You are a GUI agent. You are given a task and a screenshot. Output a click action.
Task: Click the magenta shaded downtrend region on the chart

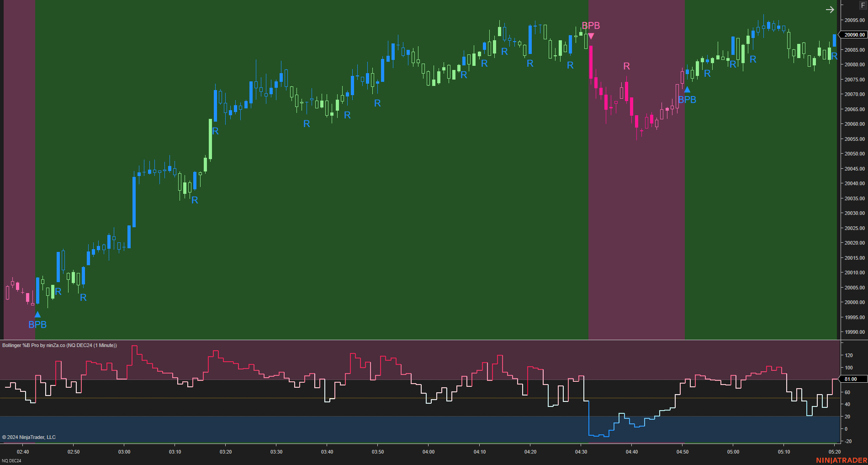tap(635, 229)
